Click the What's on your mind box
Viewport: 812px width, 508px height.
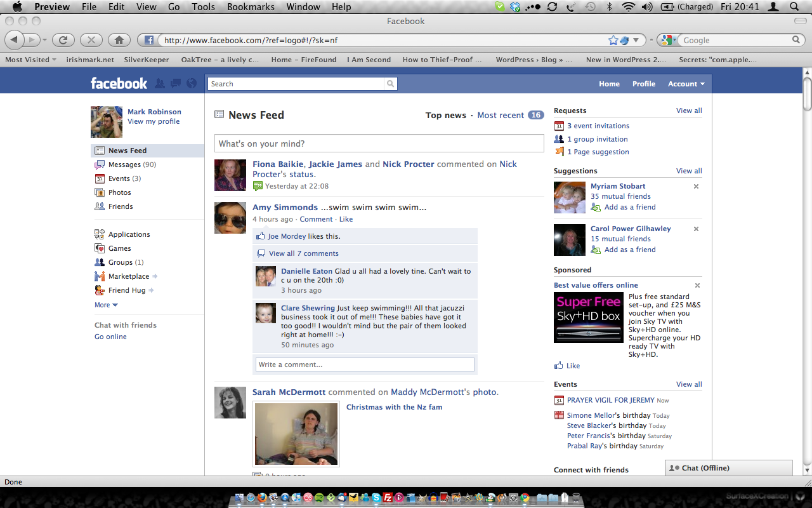pyautogui.click(x=379, y=144)
